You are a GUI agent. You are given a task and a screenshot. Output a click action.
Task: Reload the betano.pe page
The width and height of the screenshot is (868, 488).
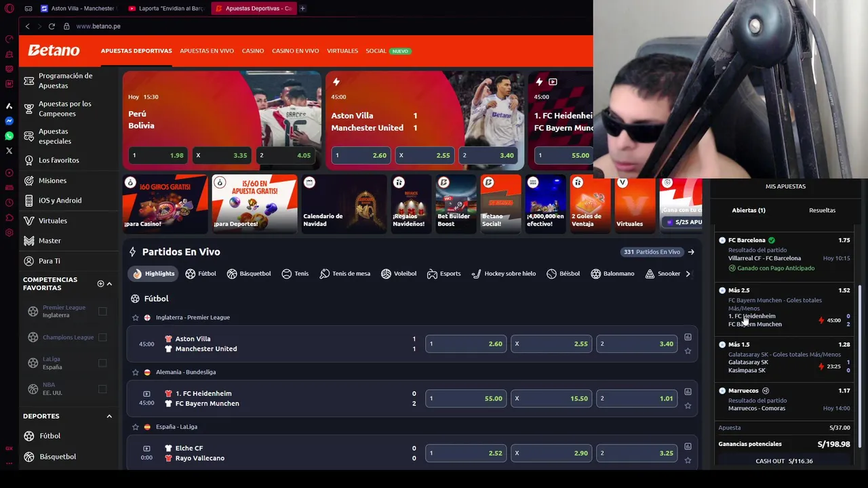coord(52,26)
